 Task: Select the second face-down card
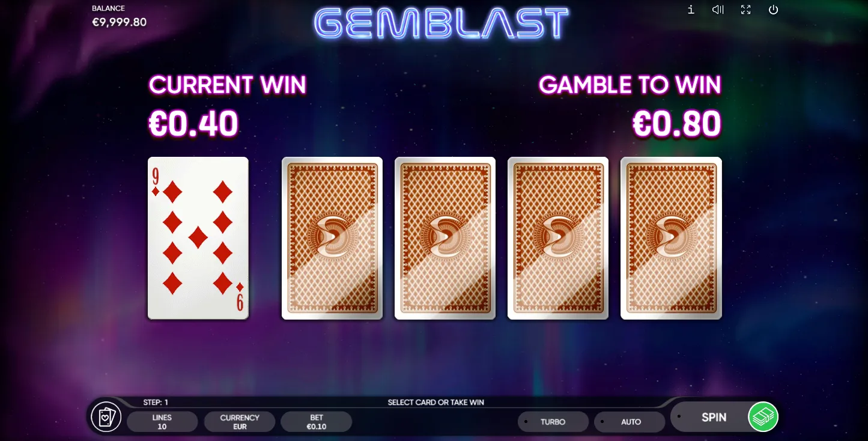[x=445, y=238]
